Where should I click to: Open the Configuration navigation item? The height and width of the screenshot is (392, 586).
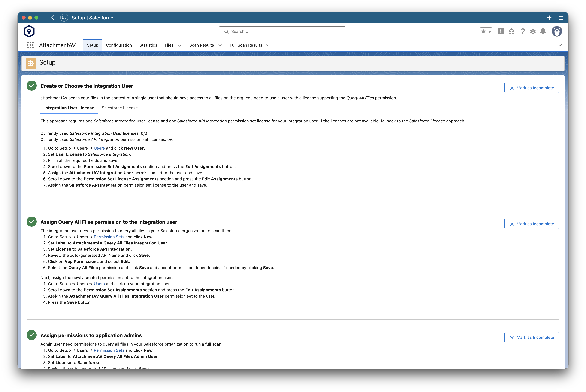coord(119,45)
